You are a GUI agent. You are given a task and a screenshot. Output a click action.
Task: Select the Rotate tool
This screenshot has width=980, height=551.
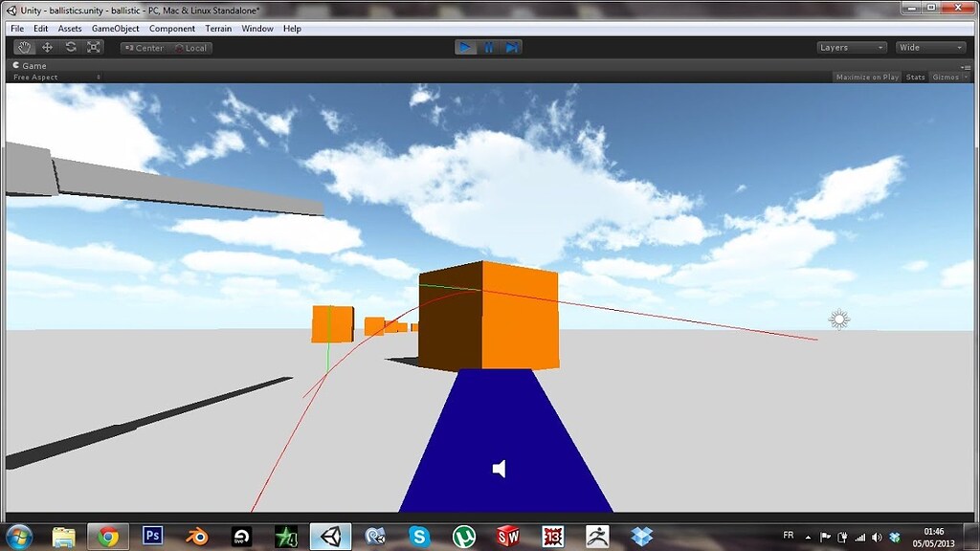[71, 46]
